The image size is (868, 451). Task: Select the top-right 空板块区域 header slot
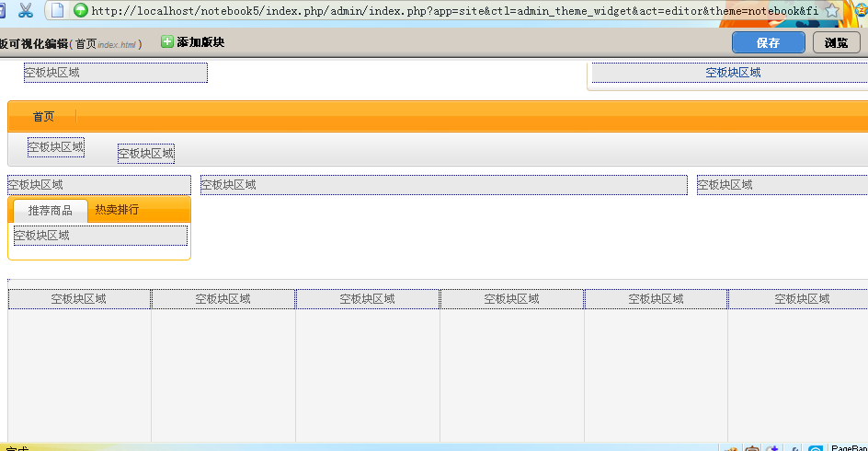click(732, 73)
